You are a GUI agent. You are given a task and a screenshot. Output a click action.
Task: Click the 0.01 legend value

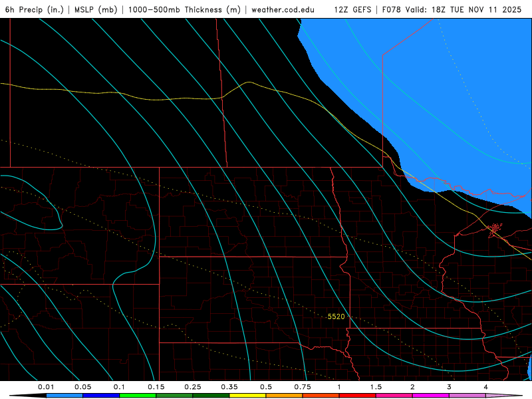click(x=46, y=387)
